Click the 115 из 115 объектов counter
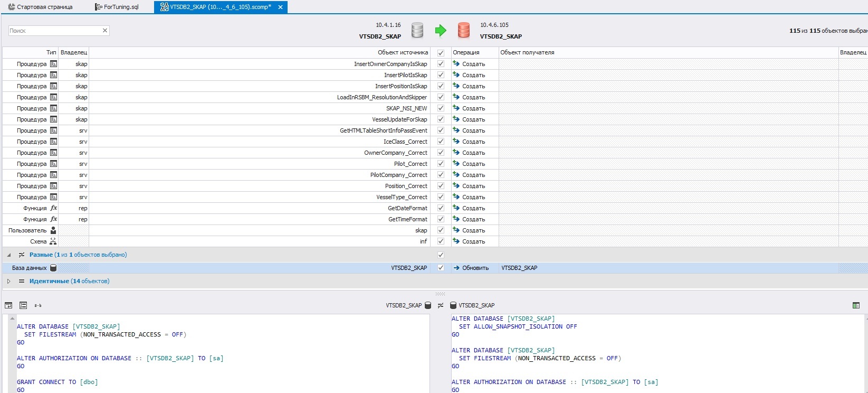 click(x=828, y=31)
